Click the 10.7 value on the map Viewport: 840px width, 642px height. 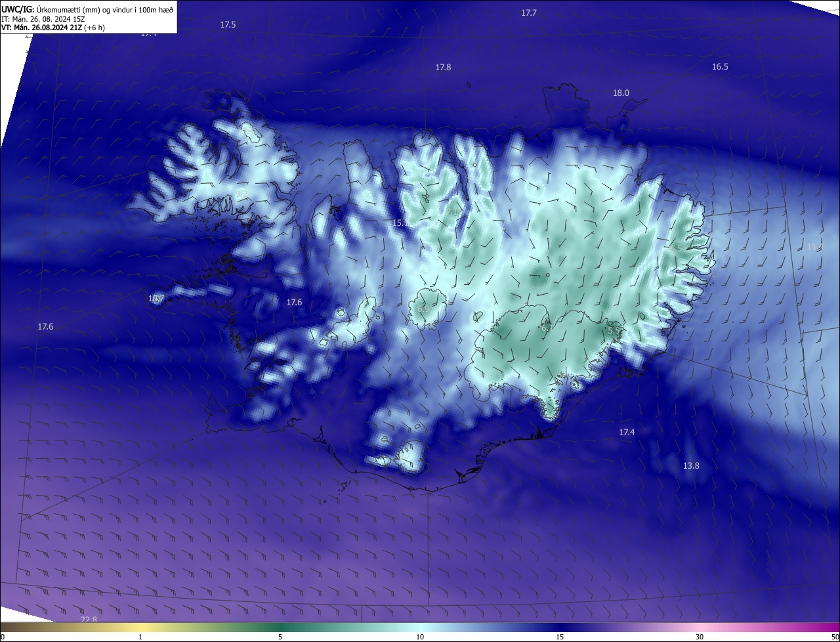pos(156,299)
